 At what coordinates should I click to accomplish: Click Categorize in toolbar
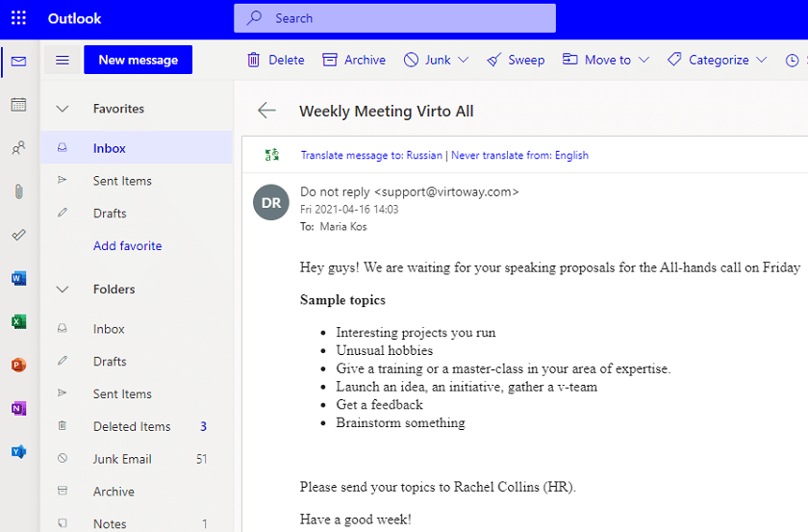point(709,60)
